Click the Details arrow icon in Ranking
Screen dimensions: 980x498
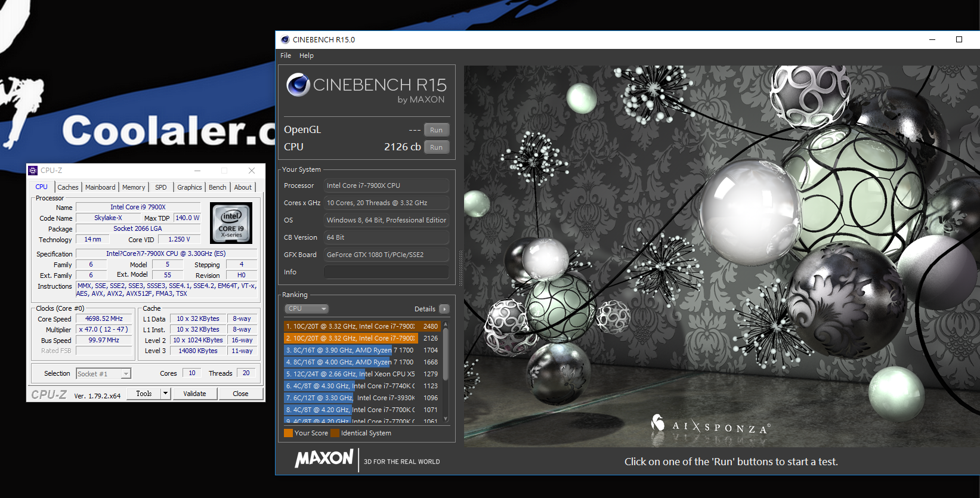click(x=444, y=309)
